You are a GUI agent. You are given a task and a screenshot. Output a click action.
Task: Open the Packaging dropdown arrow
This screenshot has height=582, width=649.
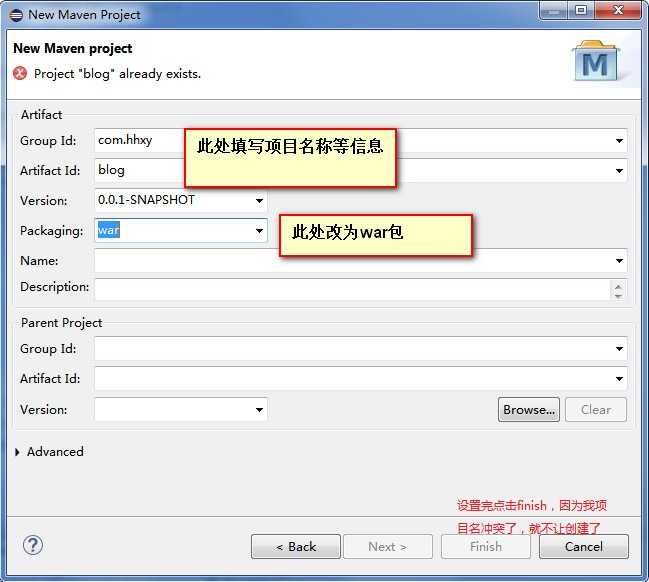point(260,231)
